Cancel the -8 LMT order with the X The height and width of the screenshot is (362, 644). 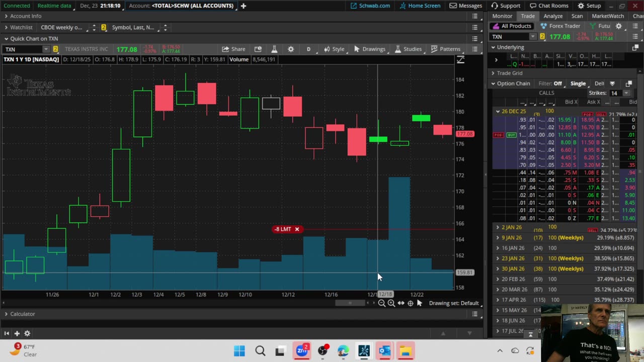297,229
